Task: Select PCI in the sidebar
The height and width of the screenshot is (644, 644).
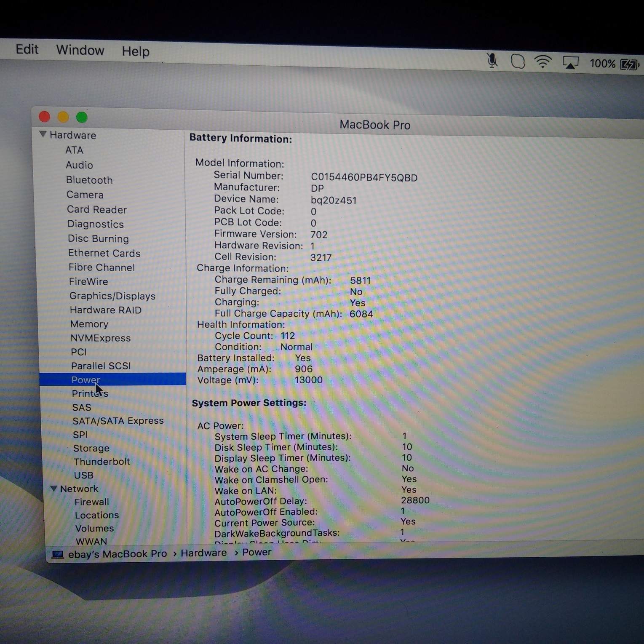Action: [x=79, y=352]
